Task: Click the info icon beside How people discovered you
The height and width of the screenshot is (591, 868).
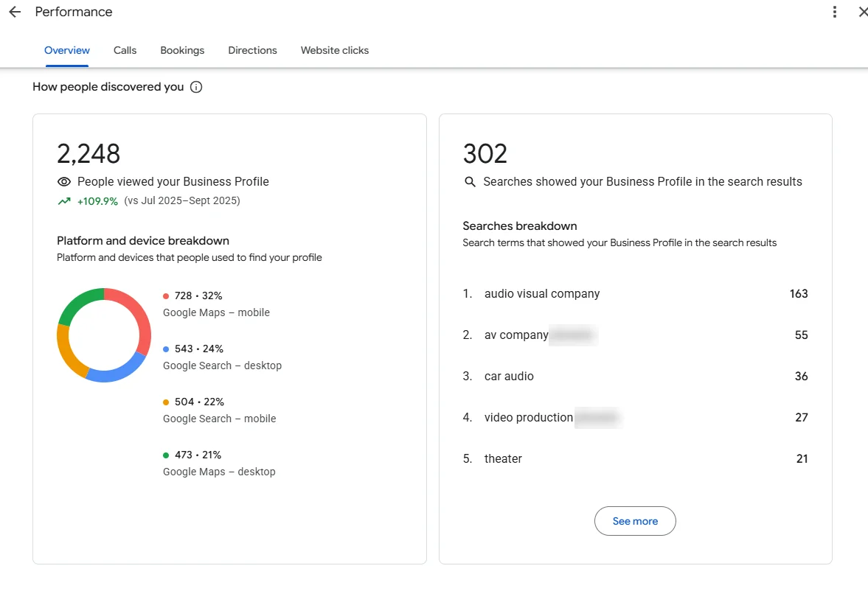Action: coord(196,87)
